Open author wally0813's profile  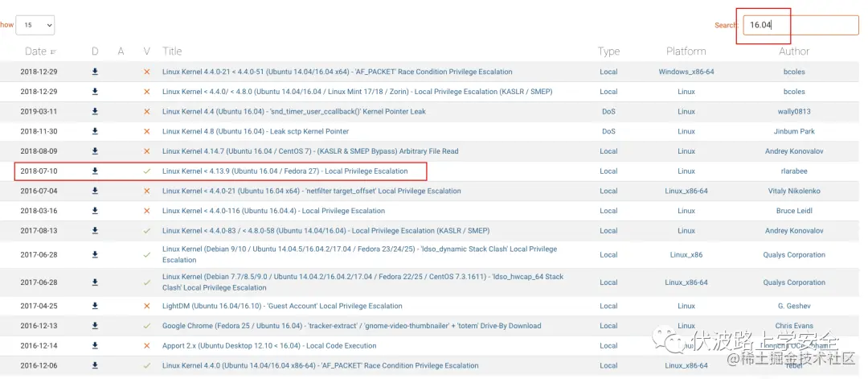[x=794, y=111]
